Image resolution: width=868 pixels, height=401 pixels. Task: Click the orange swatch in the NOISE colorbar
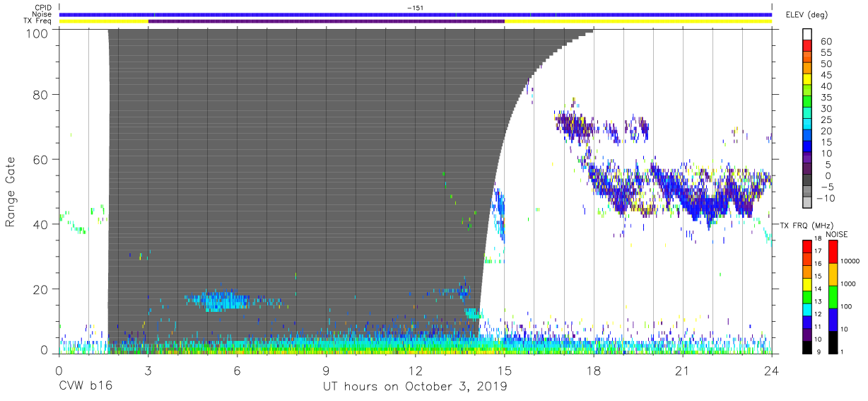point(833,274)
